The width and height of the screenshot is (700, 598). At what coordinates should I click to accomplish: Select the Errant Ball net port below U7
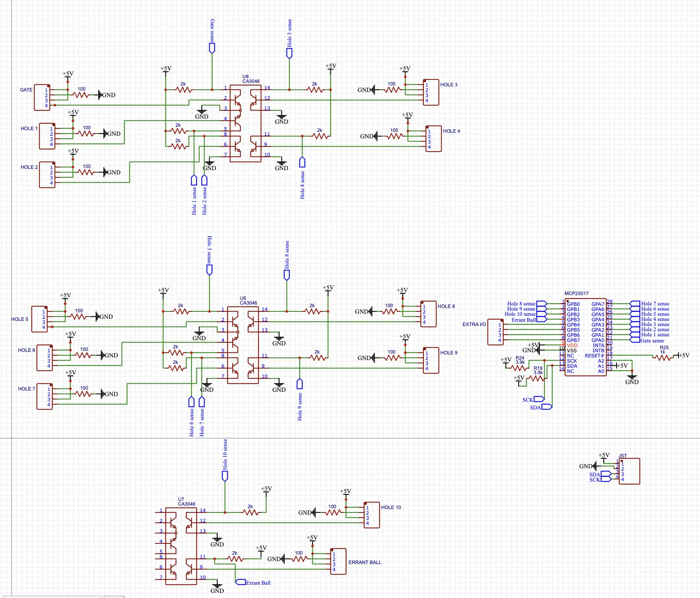[x=240, y=582]
